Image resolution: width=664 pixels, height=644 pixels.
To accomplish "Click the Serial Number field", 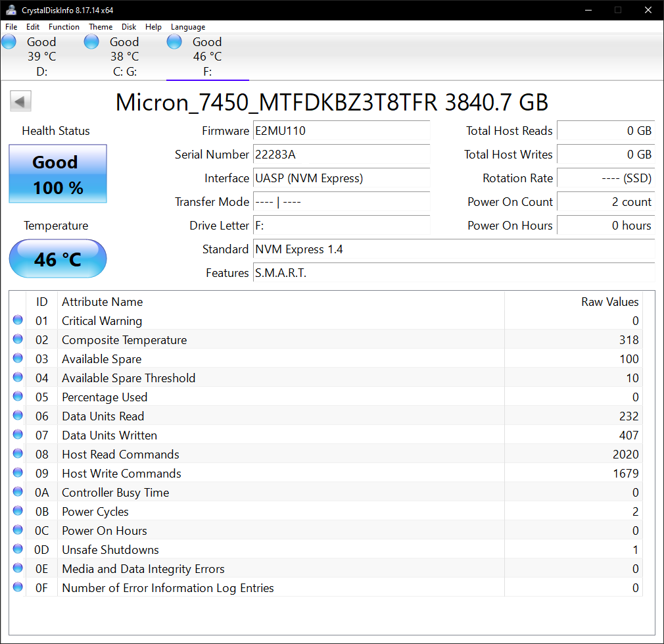I will point(341,154).
